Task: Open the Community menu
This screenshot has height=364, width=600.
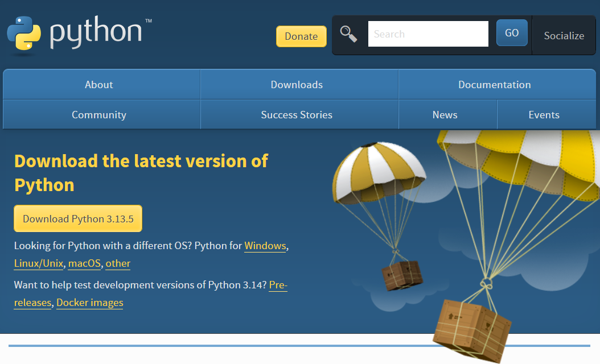Action: (x=99, y=115)
